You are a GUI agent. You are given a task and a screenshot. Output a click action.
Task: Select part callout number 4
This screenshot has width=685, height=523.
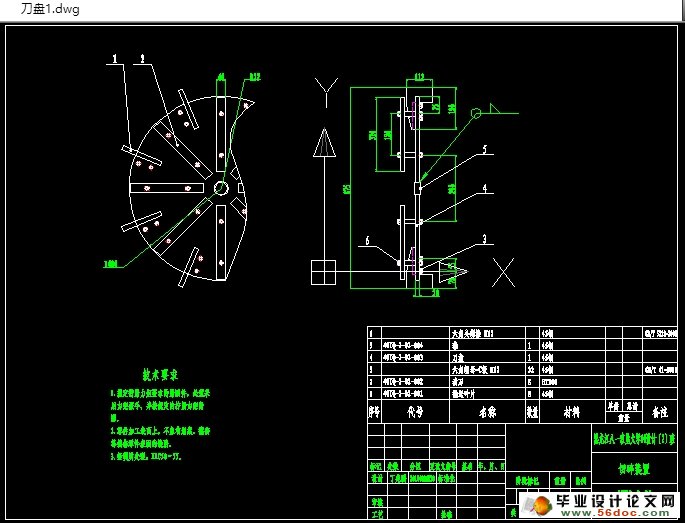click(485, 187)
